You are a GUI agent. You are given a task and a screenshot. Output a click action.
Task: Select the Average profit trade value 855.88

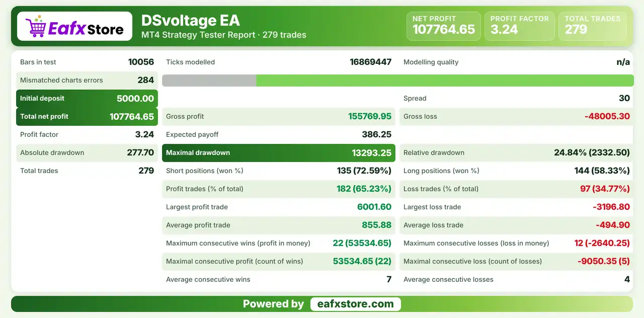point(377,225)
